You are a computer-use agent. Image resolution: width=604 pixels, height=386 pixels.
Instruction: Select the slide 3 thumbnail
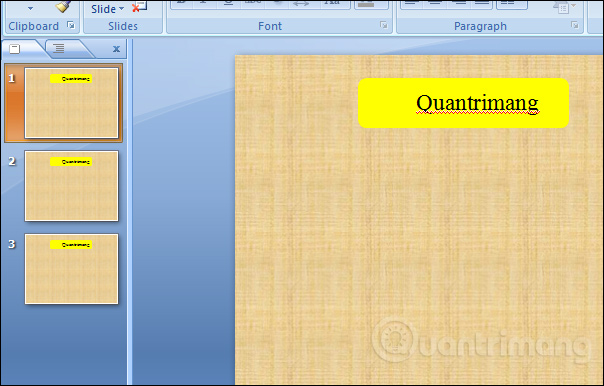pos(72,269)
